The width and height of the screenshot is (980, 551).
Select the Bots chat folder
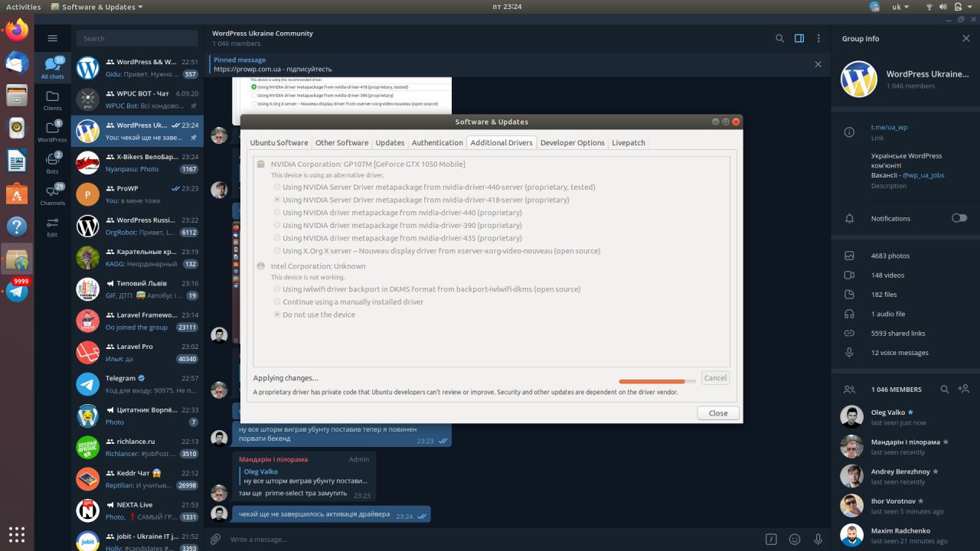pos(52,164)
